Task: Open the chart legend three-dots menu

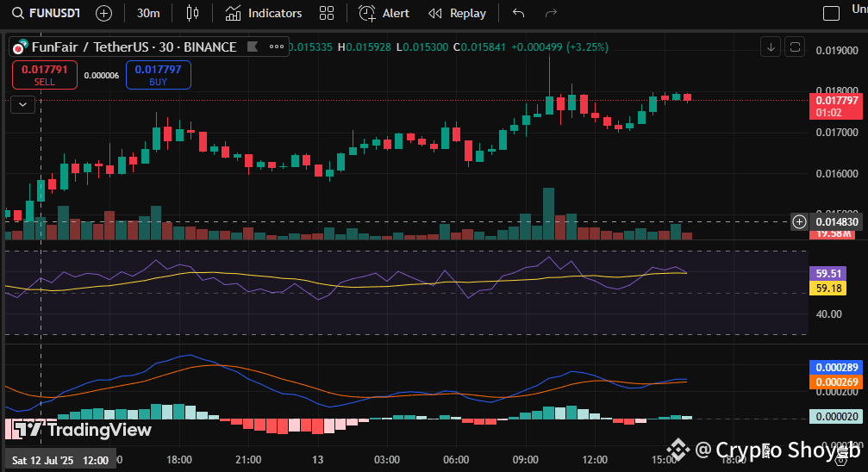Action: (277, 47)
